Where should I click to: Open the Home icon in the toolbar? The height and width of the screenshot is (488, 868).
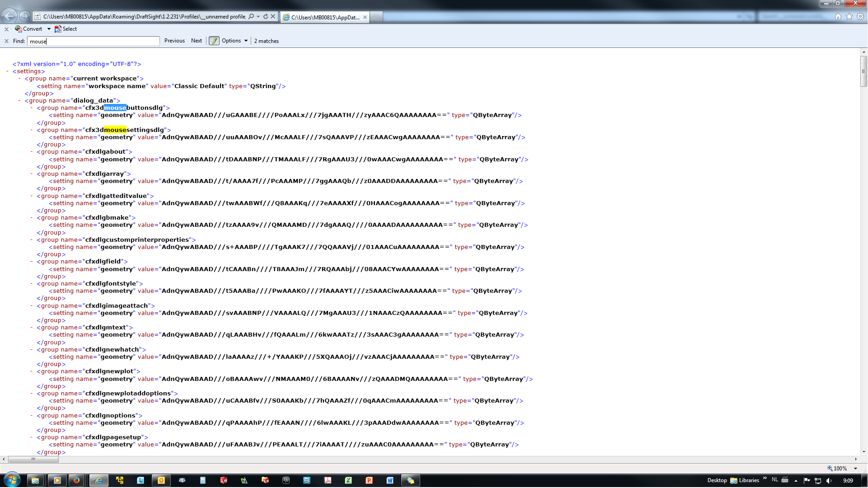(838, 16)
